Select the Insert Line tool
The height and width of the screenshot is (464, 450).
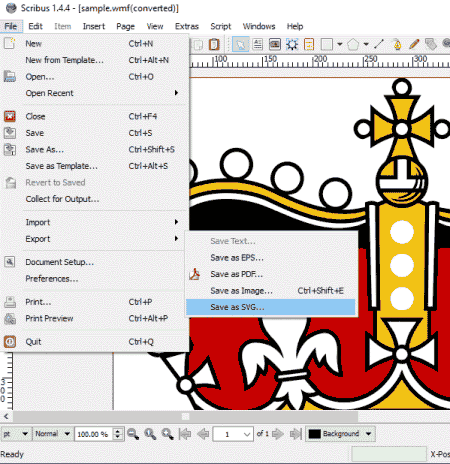pyautogui.click(x=379, y=44)
